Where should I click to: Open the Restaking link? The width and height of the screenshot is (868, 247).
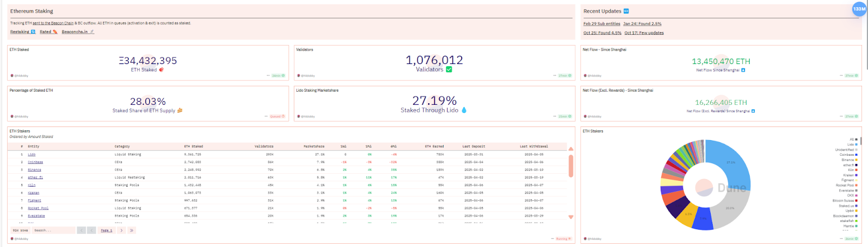pos(23,32)
